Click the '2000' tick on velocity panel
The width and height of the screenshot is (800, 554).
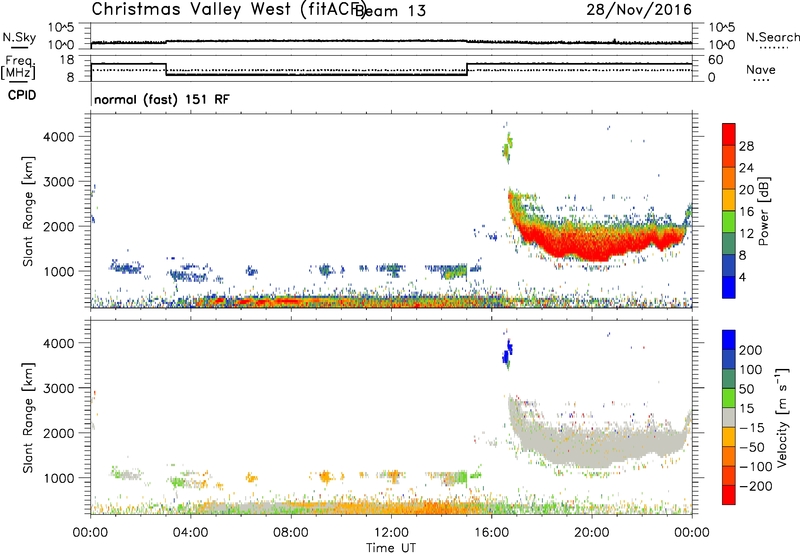(x=58, y=434)
